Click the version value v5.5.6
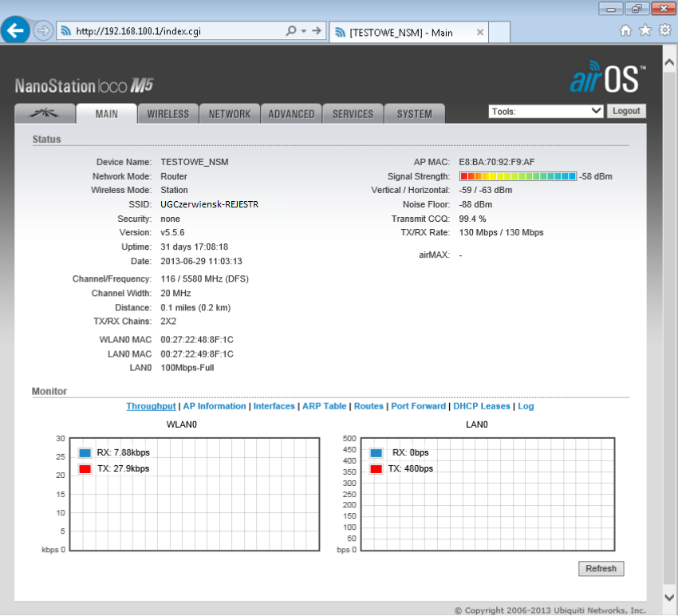Screen dimensions: 678x616 172,232
